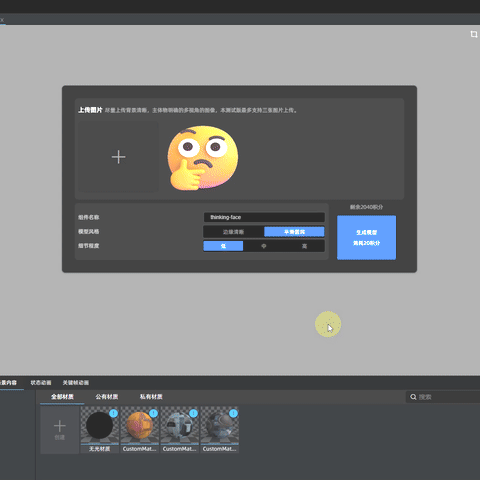
Task: Click the thinking-face component name field
Action: click(x=264, y=217)
